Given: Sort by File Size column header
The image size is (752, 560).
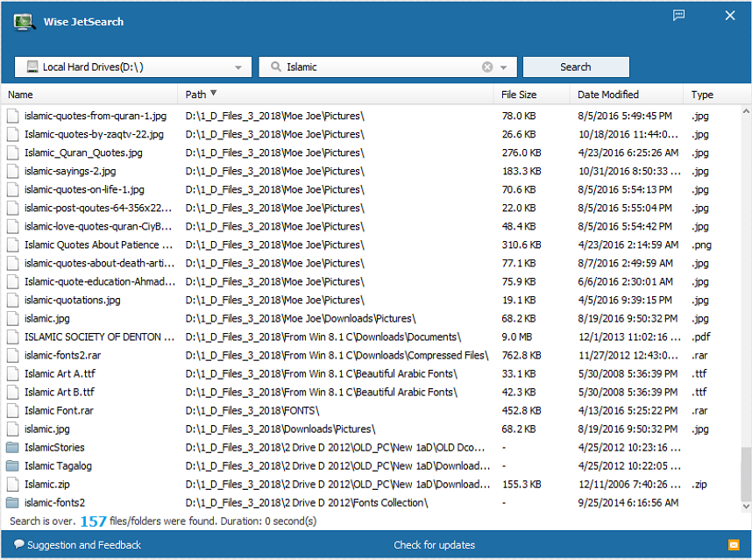Looking at the screenshot, I should pyautogui.click(x=519, y=95).
